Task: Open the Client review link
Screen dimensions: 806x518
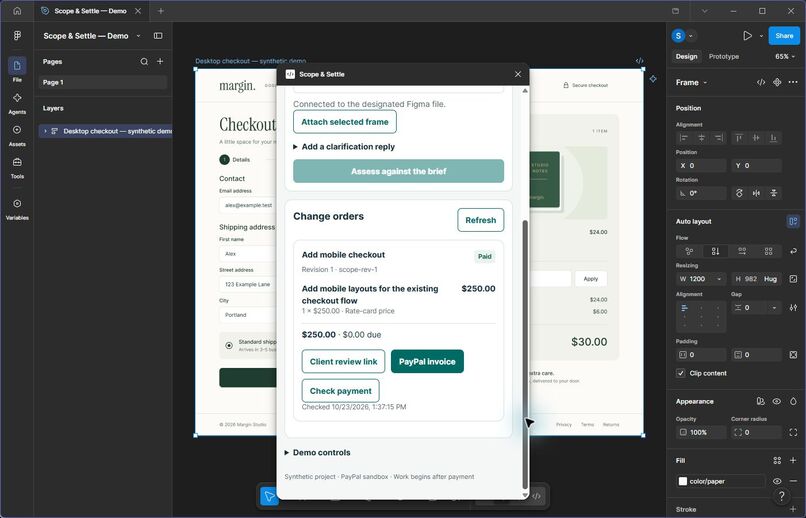Action: coord(343,361)
